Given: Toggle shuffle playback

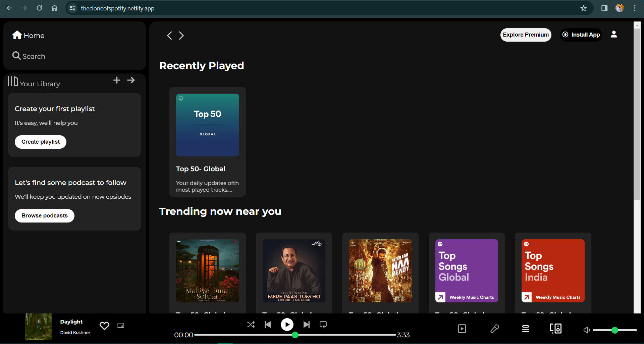Looking at the screenshot, I should pyautogui.click(x=251, y=325).
